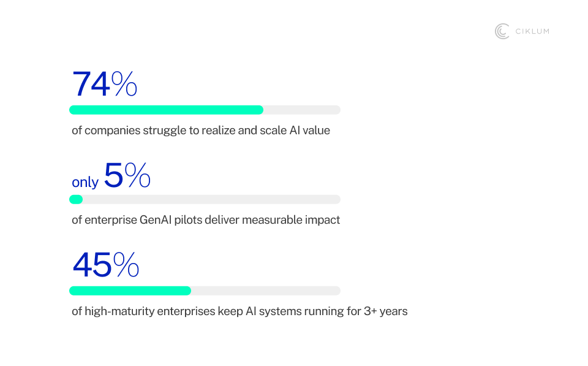Click the large 5 digit
This screenshot has height=366, width=588.
pyautogui.click(x=113, y=175)
